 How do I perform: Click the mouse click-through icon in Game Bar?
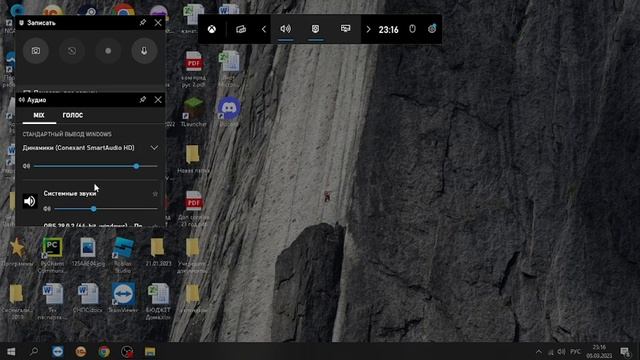pyautogui.click(x=412, y=29)
